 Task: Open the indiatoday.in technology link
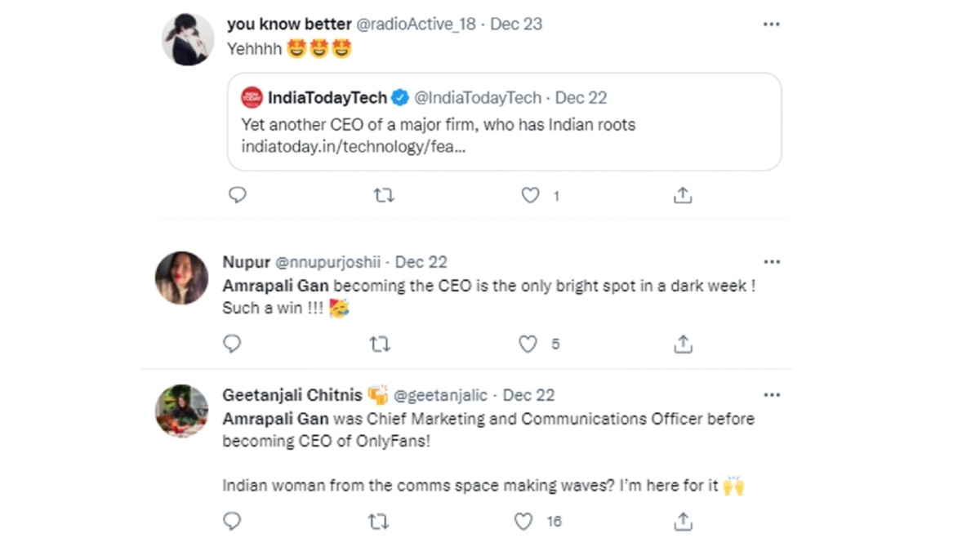pyautogui.click(x=353, y=147)
